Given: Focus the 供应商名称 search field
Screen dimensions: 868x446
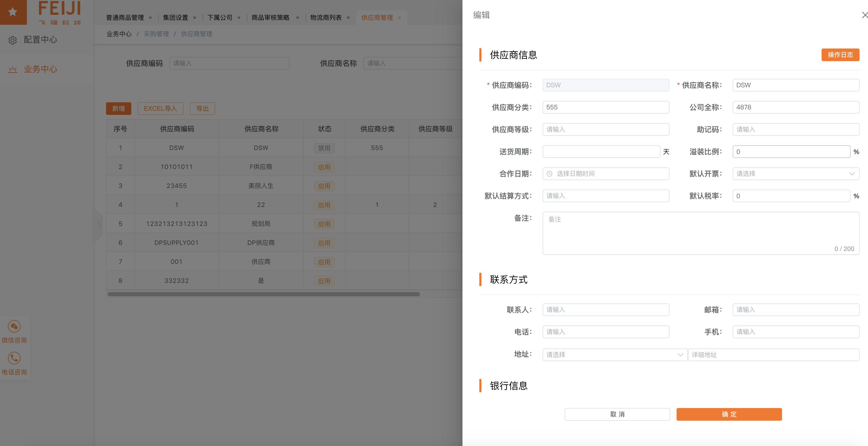Looking at the screenshot, I should click(413, 63).
